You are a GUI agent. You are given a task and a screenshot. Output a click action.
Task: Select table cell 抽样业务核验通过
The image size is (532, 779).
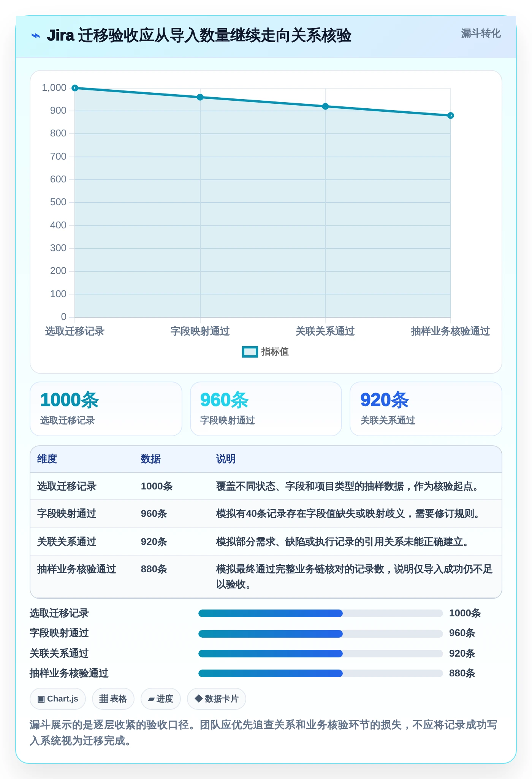77,569
